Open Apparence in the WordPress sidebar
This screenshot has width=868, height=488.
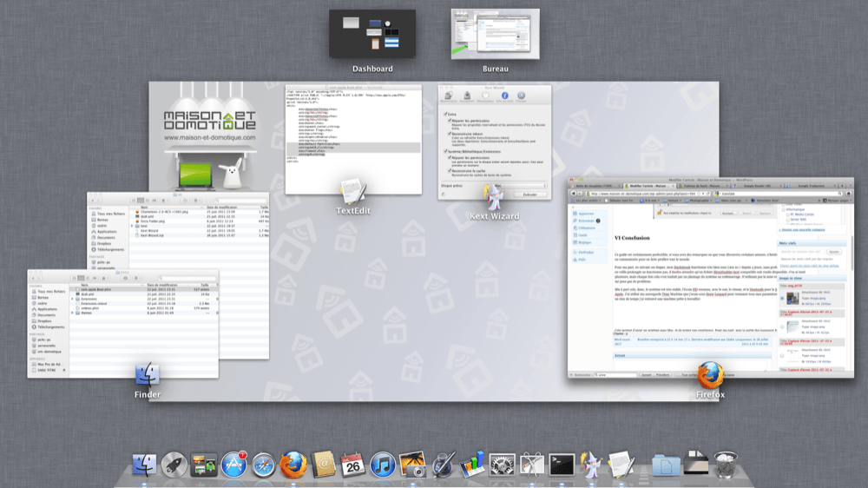[x=586, y=214]
